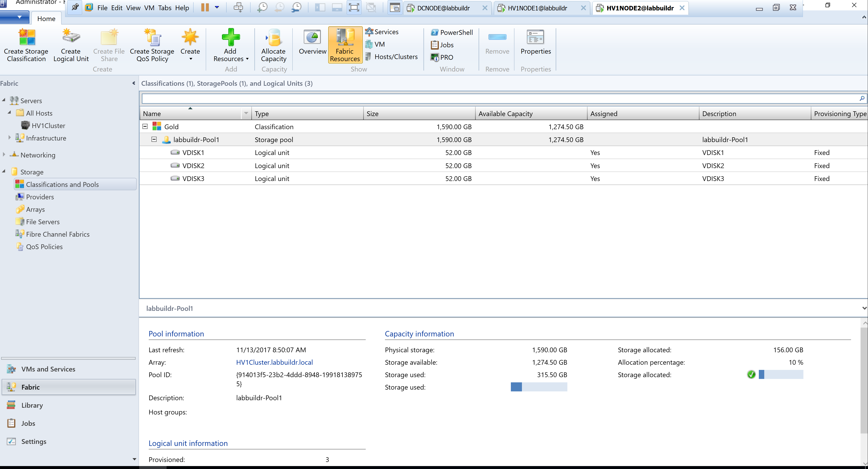The height and width of the screenshot is (469, 868).
Task: Open the File menu
Action: 102,8
